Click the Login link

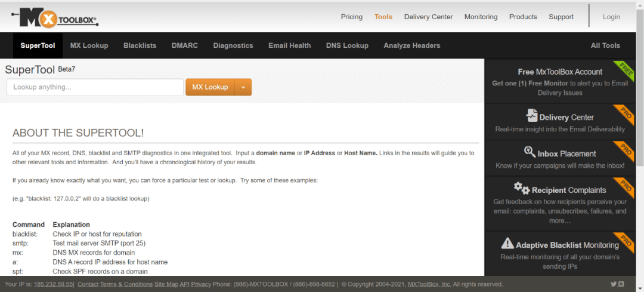pos(612,17)
